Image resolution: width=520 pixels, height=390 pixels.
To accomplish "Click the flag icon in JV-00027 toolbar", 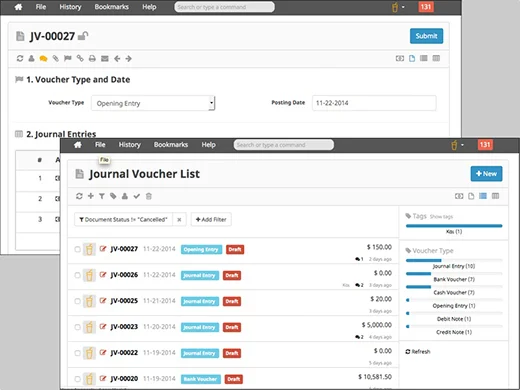I will pos(68,59).
